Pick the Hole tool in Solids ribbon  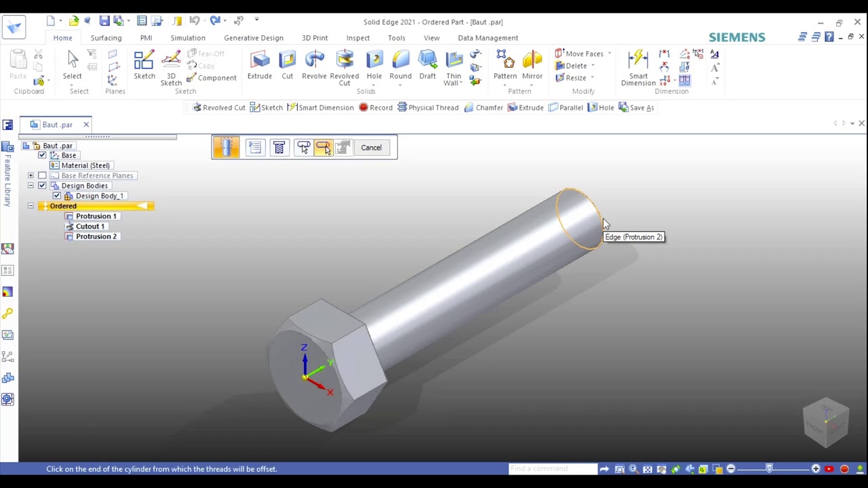(374, 65)
